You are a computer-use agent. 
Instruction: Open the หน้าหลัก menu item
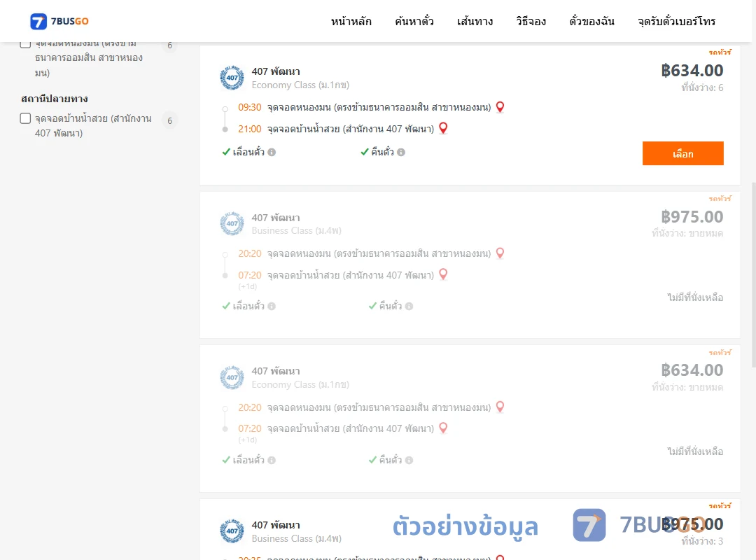coord(351,21)
